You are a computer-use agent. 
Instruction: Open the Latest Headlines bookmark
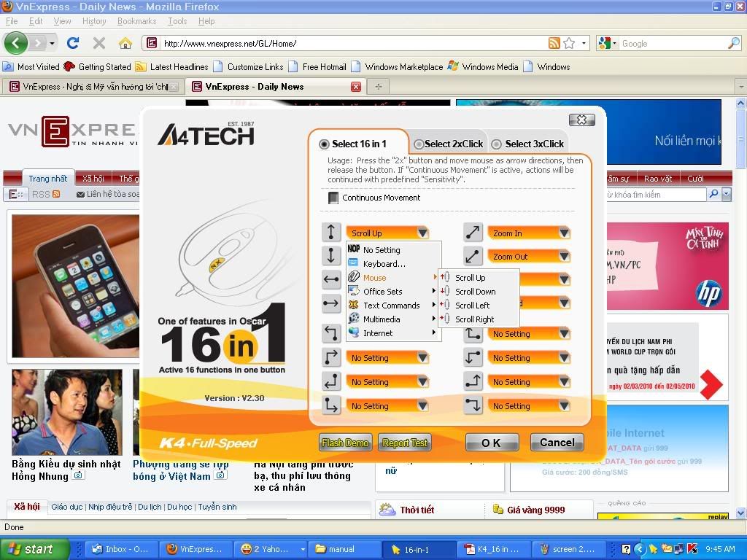click(172, 66)
